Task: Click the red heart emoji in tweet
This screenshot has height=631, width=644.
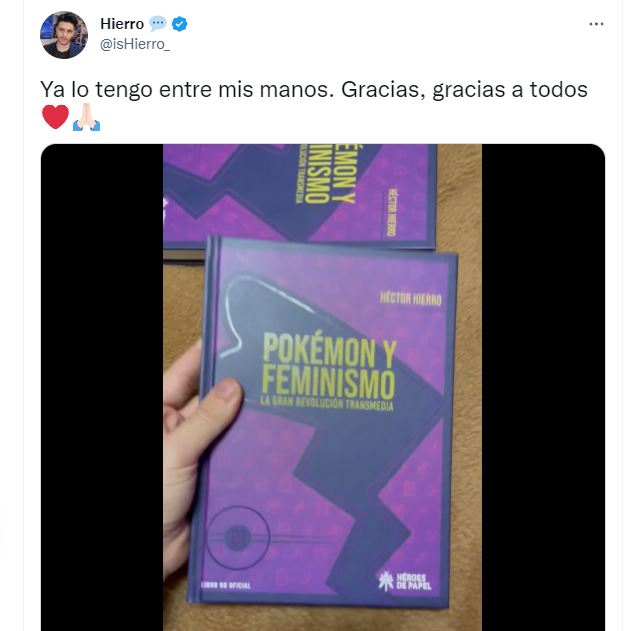Action: tap(55, 117)
